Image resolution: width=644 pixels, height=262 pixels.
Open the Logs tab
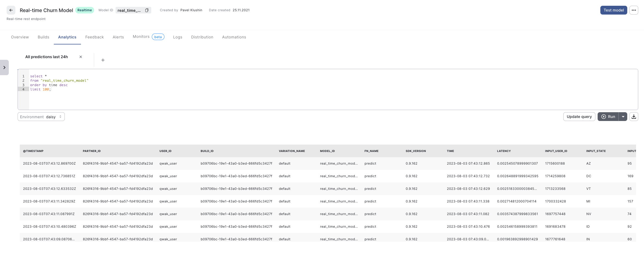coord(177,37)
